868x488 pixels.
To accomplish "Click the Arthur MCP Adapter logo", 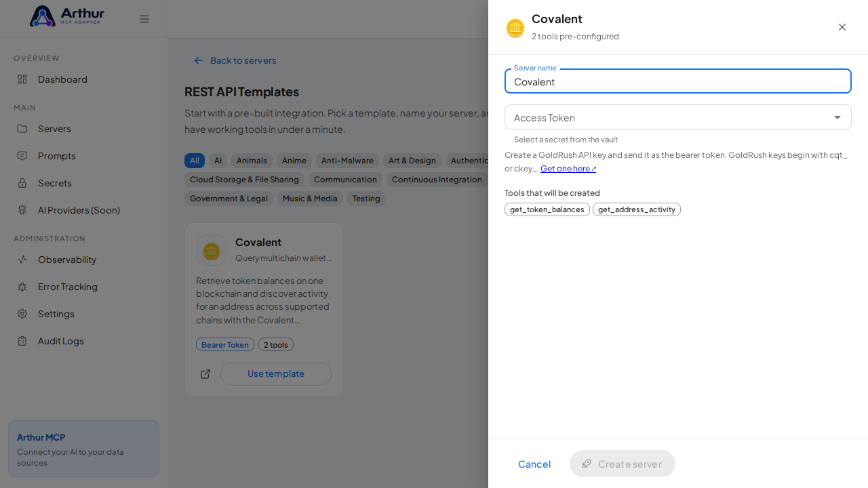I will click(67, 16).
